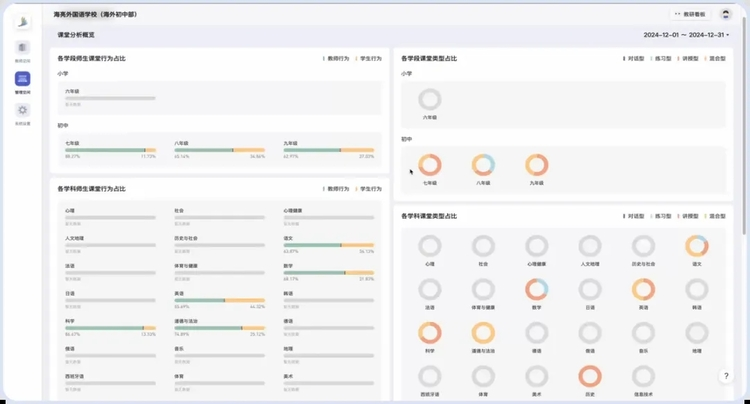Viewport: 750px width, 404px height.
Task: Toggle 混合型 legend in 各学科课堂类型占比
Action: point(715,215)
